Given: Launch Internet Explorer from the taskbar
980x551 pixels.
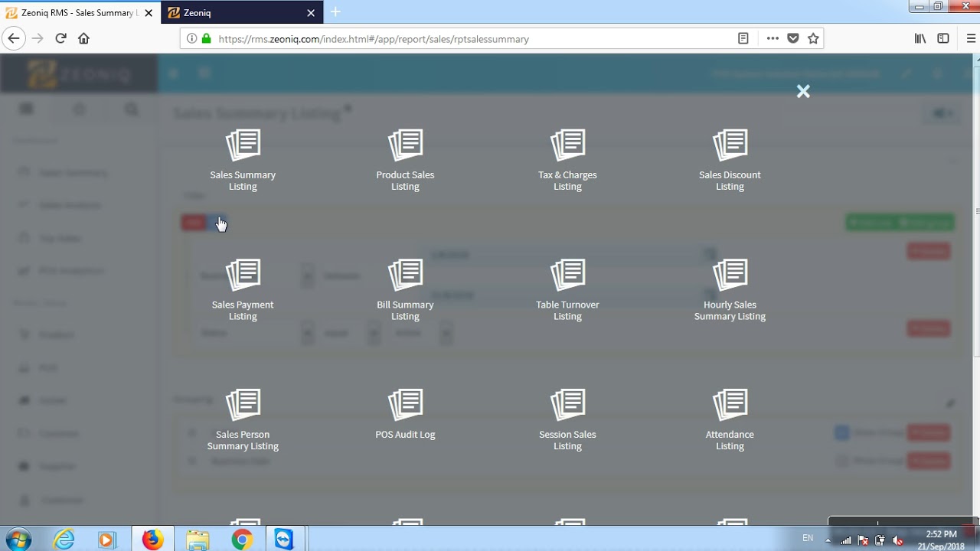Looking at the screenshot, I should pos(64,540).
